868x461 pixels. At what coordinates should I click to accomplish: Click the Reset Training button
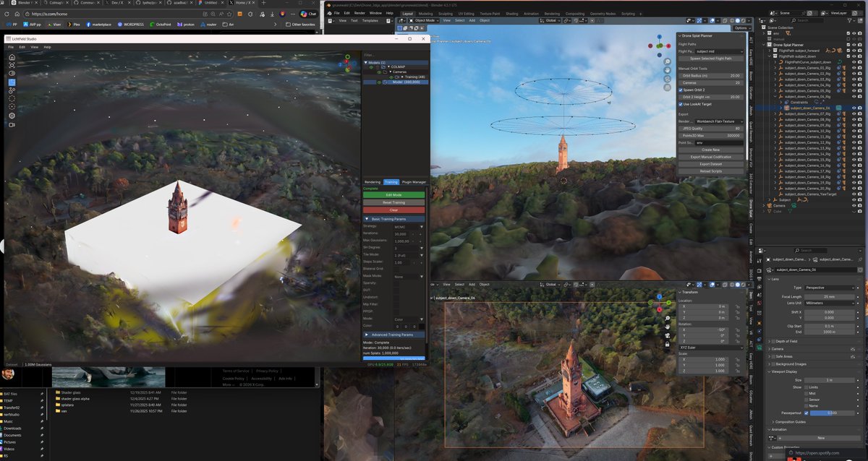tap(394, 202)
